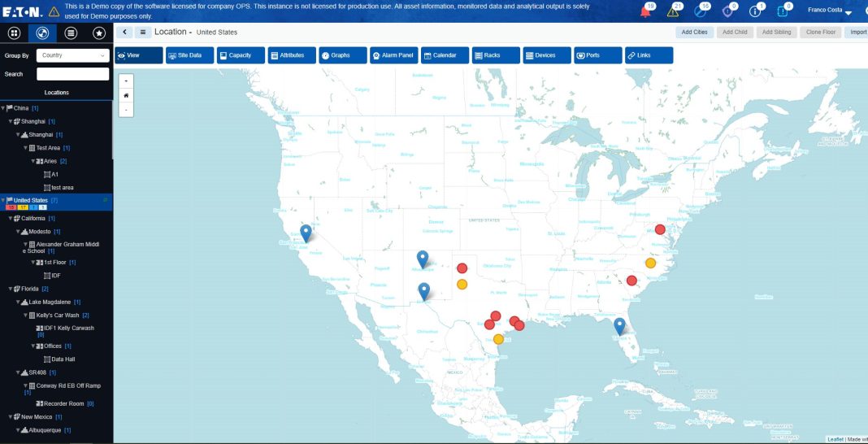The width and height of the screenshot is (868, 444).
Task: Click the red alarm count badge under United States
Action: (x=11, y=207)
